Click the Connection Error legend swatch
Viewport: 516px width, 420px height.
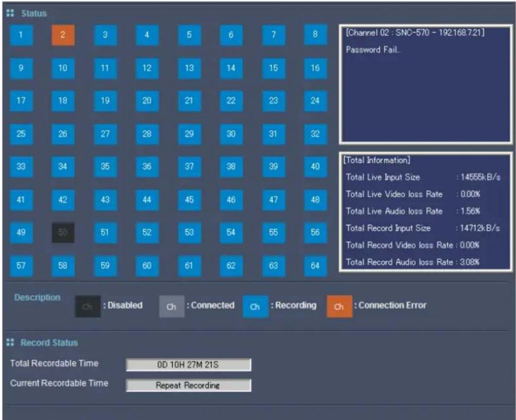tap(339, 306)
